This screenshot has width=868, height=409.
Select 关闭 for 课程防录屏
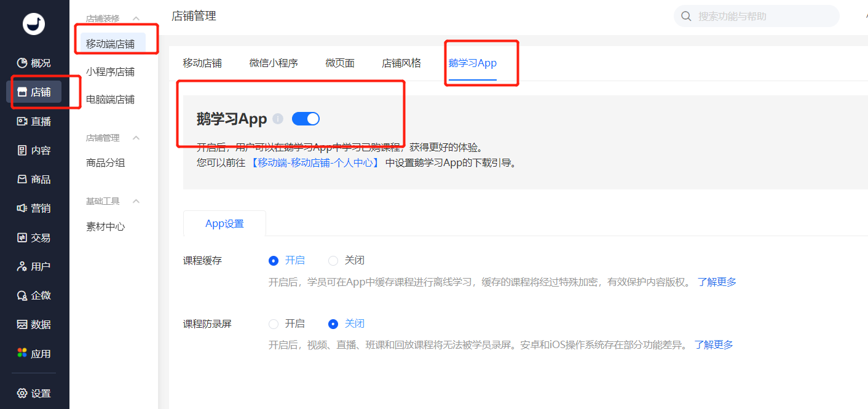tap(333, 324)
